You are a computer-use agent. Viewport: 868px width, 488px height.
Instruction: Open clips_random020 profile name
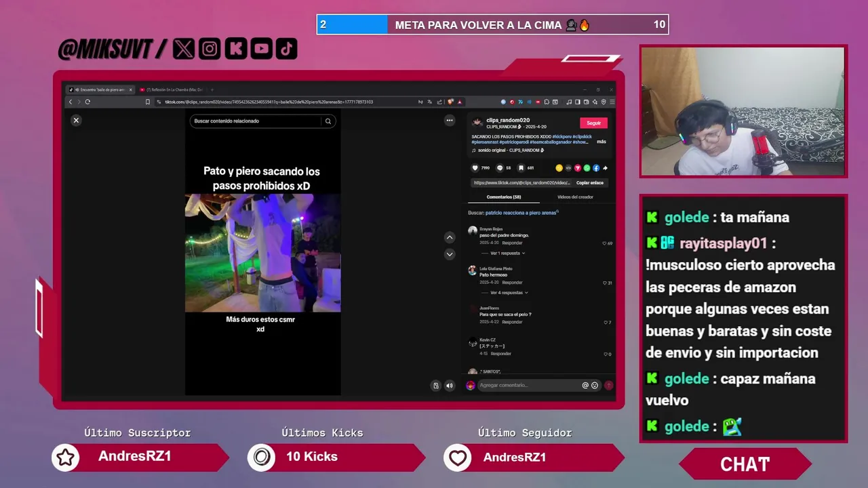point(508,120)
